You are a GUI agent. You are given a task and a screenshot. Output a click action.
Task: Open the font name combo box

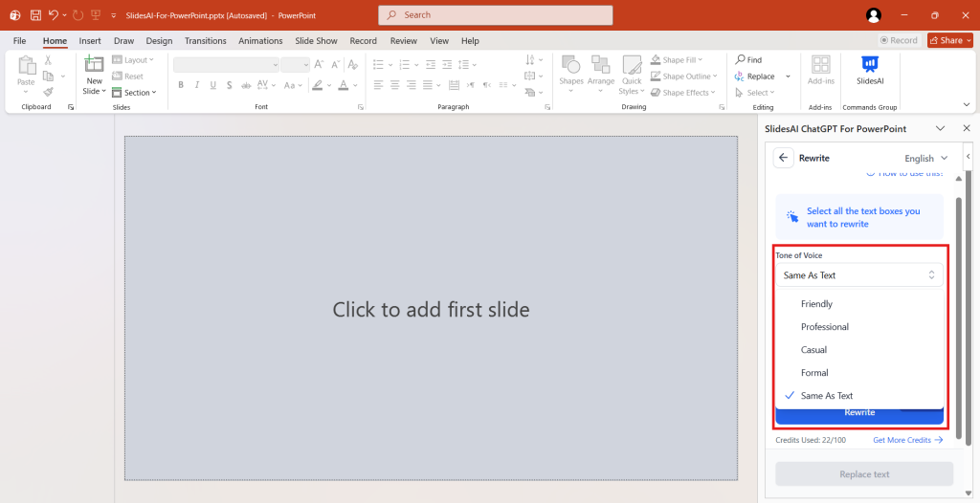point(226,64)
